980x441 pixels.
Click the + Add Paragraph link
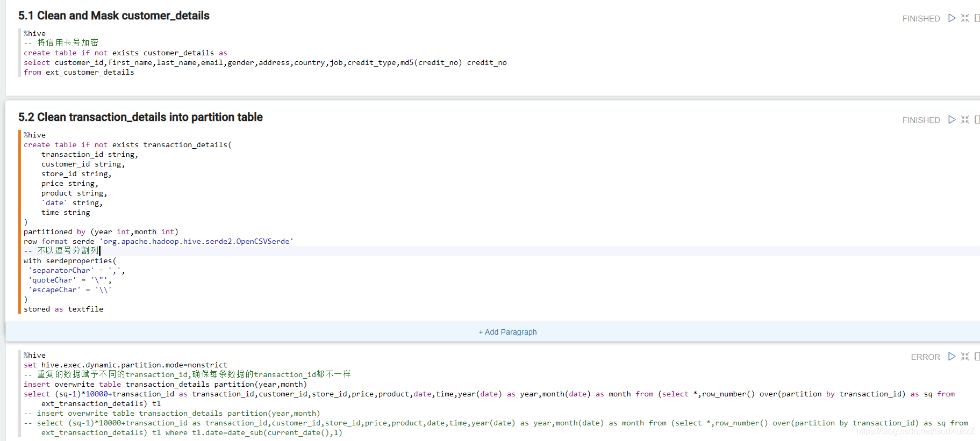(x=507, y=332)
